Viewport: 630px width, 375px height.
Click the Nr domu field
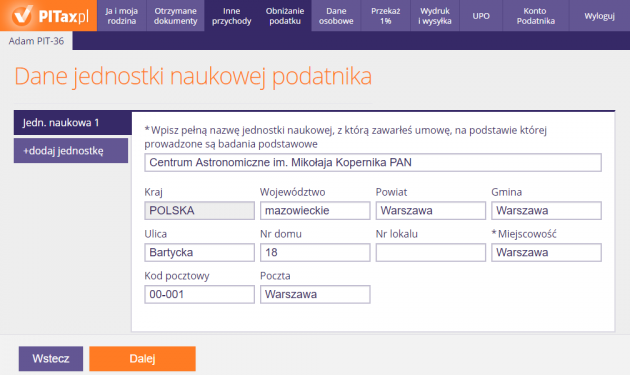coord(315,252)
